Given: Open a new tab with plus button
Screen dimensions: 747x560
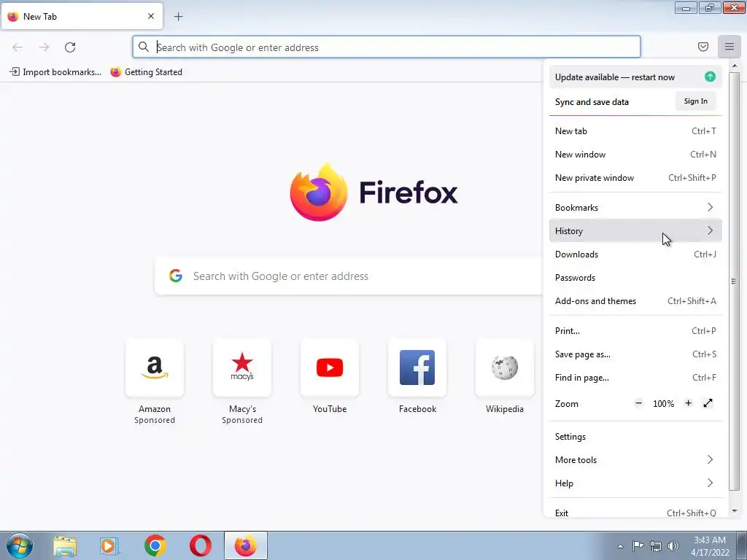Looking at the screenshot, I should coord(178,17).
